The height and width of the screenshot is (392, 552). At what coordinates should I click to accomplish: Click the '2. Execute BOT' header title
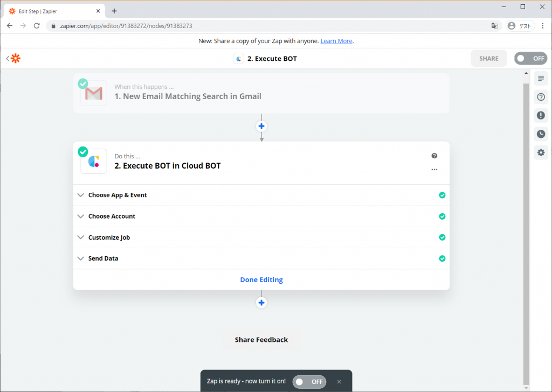coord(272,59)
